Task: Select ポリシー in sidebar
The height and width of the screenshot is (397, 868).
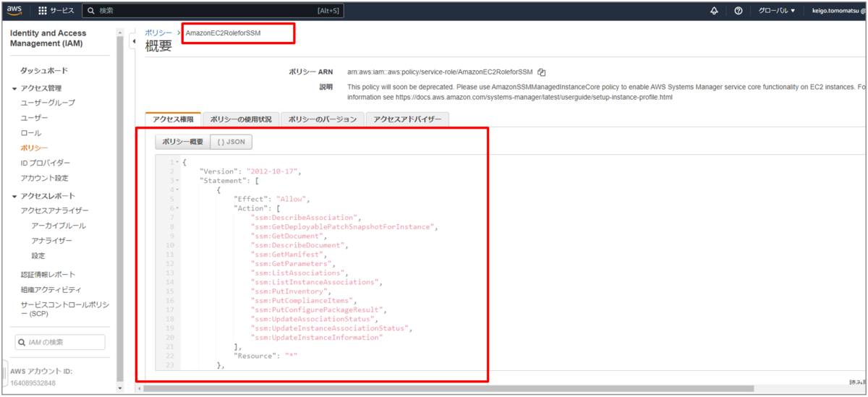Action: (34, 148)
